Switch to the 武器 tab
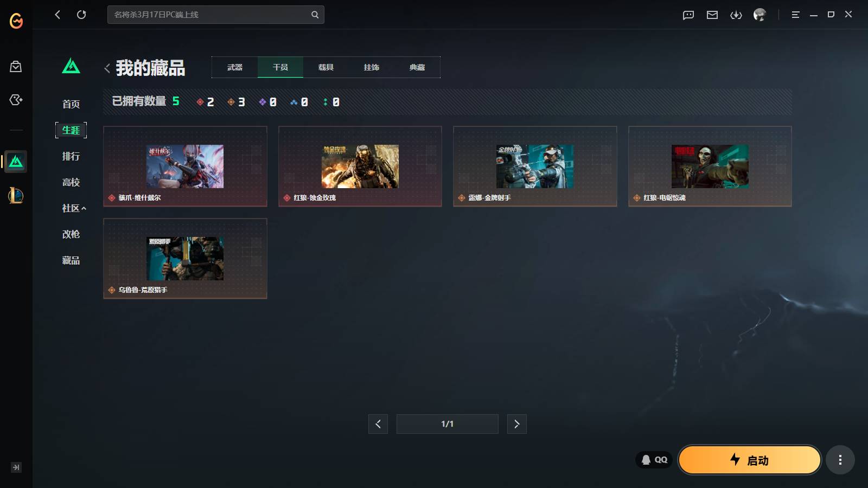The width and height of the screenshot is (868, 488). pos(235,67)
